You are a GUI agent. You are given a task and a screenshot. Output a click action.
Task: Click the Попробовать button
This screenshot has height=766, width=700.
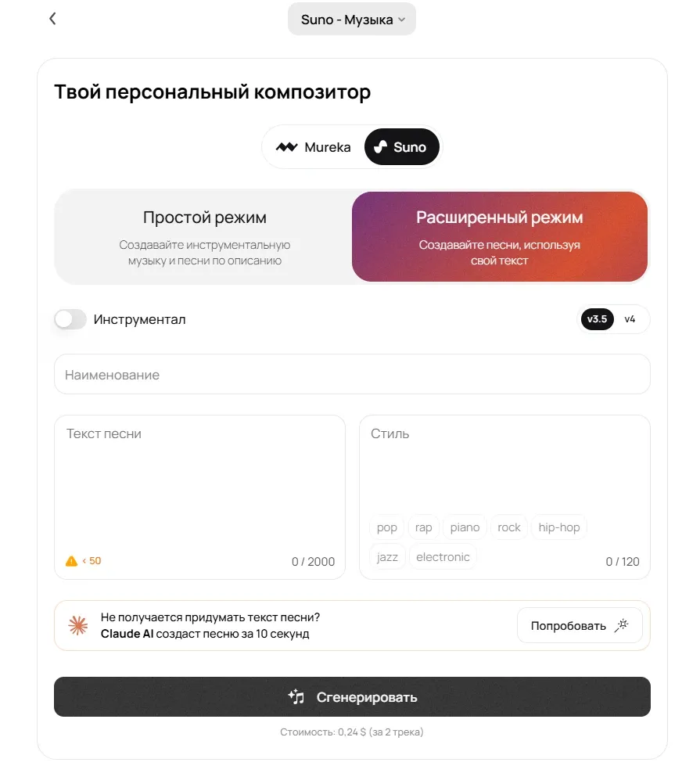580,625
